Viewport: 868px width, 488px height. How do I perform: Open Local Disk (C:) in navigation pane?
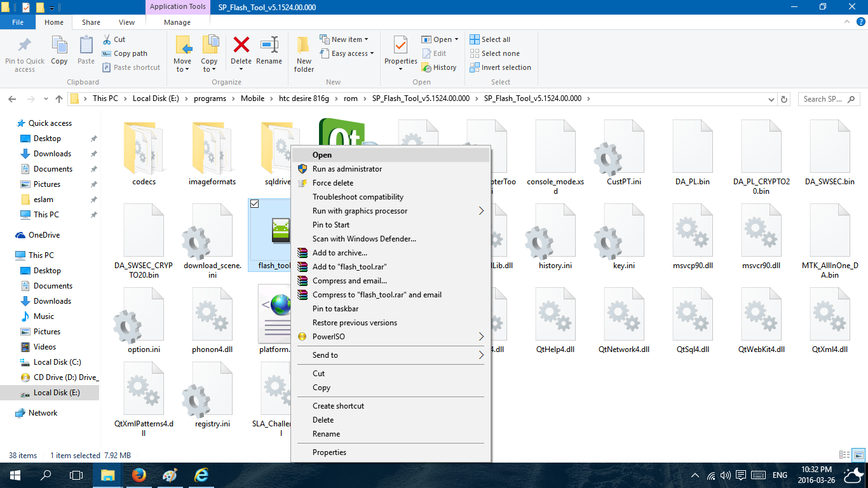[57, 362]
